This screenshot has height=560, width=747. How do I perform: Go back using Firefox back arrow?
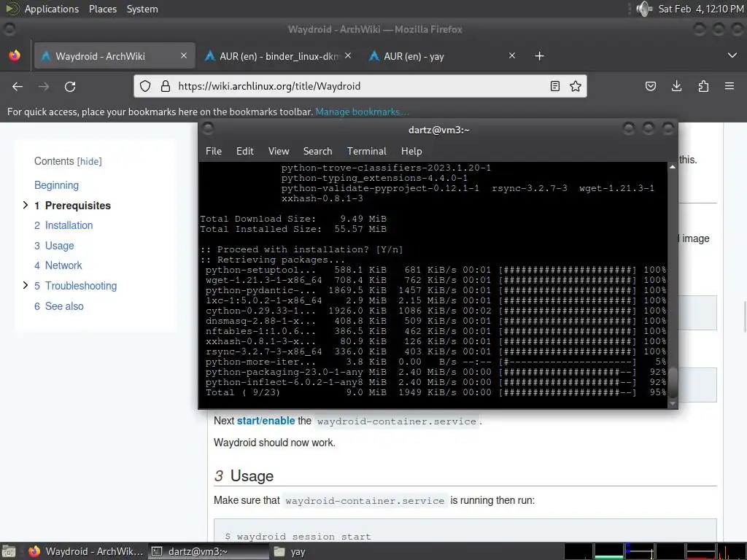coord(18,87)
